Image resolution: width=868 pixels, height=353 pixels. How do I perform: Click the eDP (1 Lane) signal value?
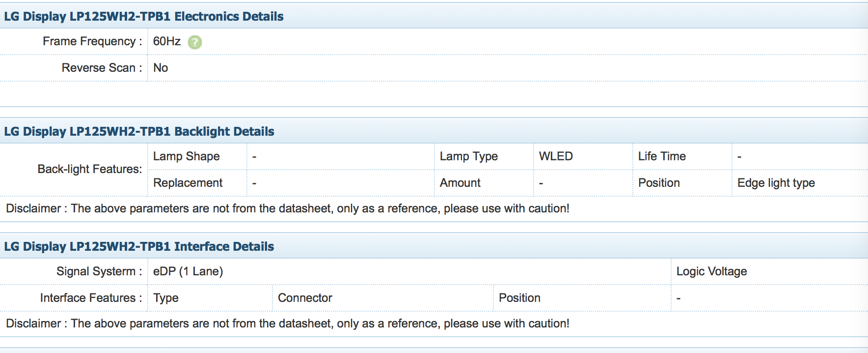[x=188, y=271]
